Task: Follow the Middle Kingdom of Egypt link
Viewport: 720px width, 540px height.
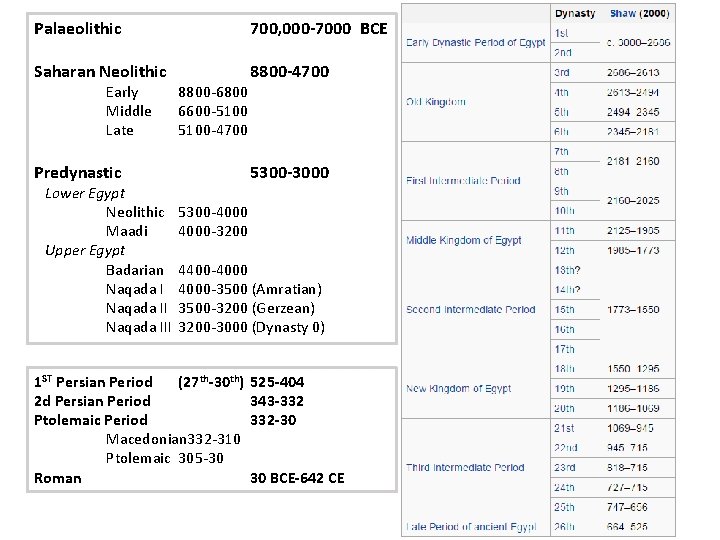Action: pyautogui.click(x=464, y=240)
